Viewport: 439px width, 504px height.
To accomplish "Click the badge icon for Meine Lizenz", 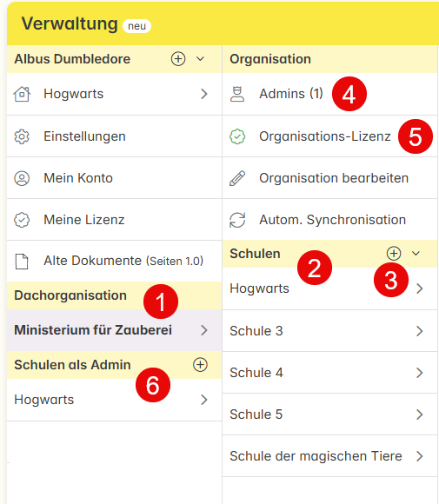I will point(22,220).
